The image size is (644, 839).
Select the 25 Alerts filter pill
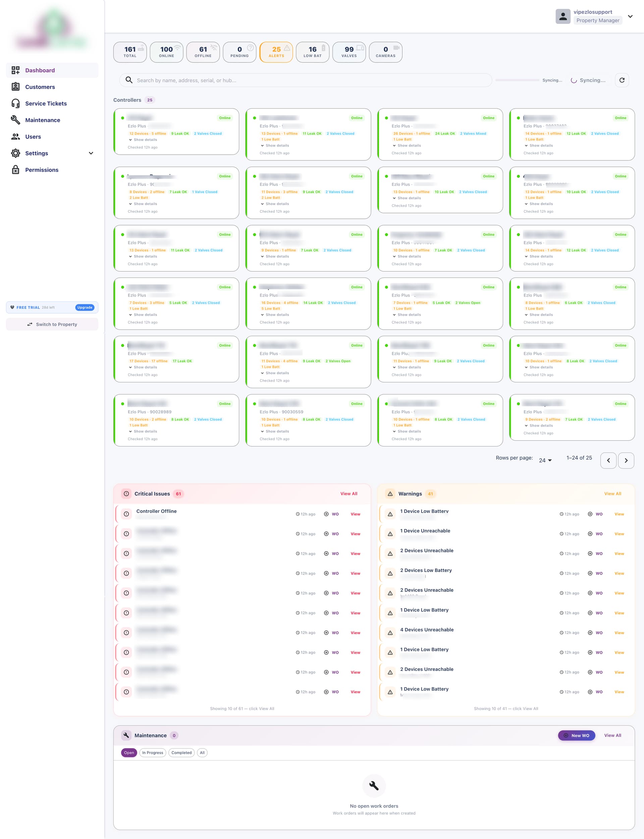tap(276, 52)
